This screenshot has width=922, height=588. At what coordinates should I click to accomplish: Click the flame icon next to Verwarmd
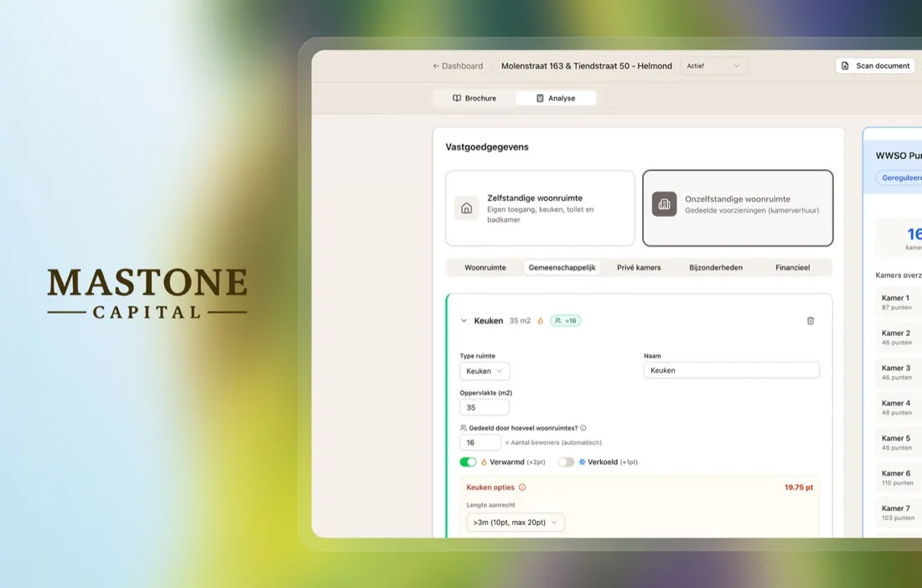click(x=484, y=462)
